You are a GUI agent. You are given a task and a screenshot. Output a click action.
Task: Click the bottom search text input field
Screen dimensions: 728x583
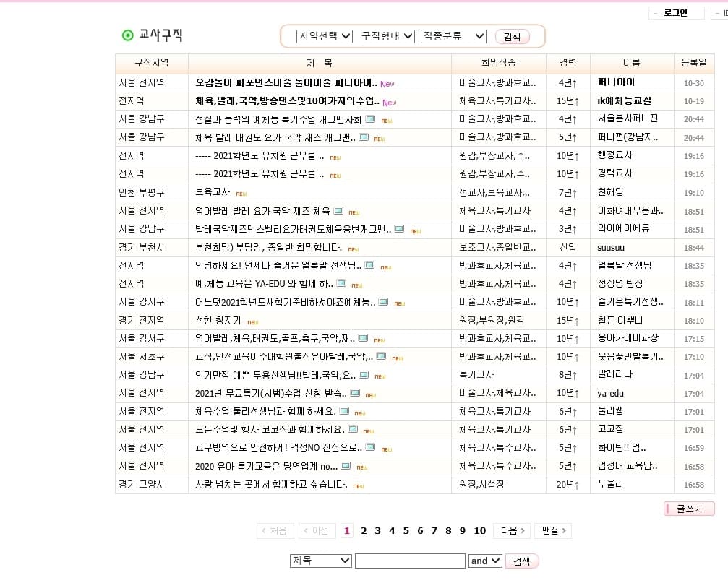click(410, 561)
